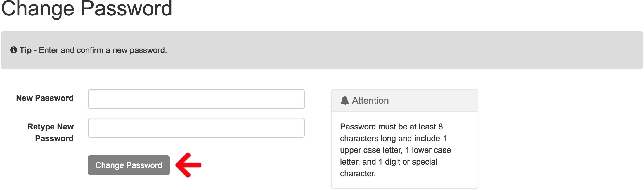Viewport: 644px width, 190px height.
Task: Click the Attention panel title text
Action: coord(370,101)
